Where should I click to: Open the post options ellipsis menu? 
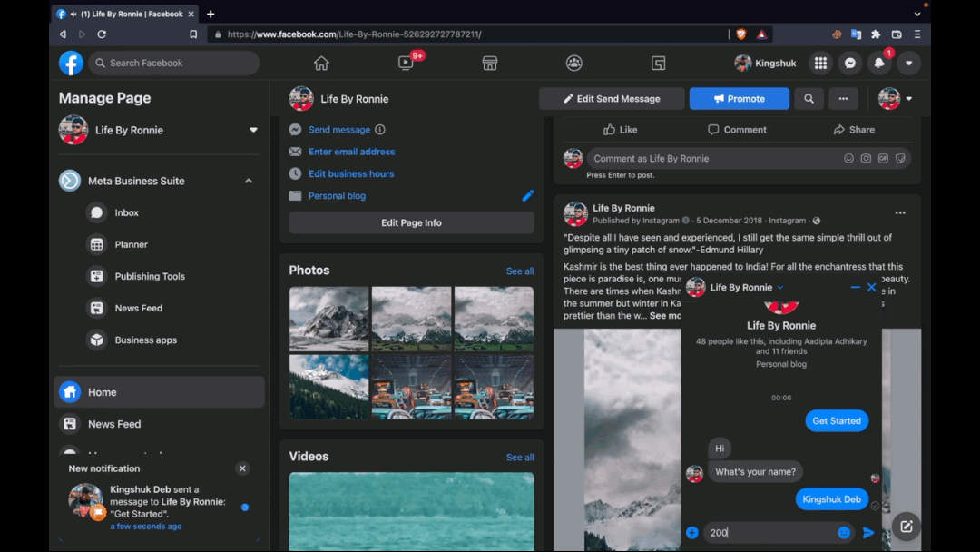coord(900,213)
